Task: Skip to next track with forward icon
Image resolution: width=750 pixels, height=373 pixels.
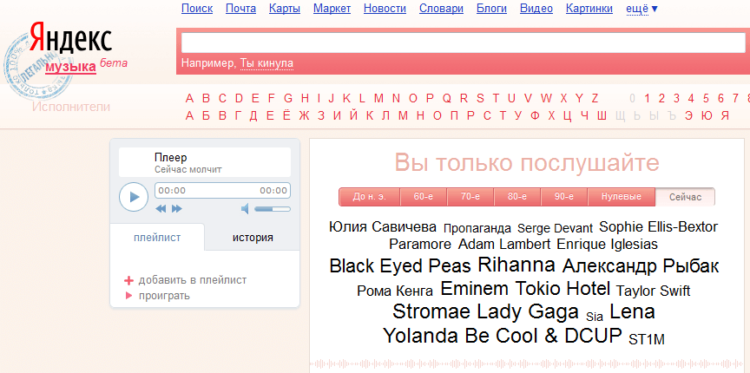Action: pyautogui.click(x=177, y=209)
